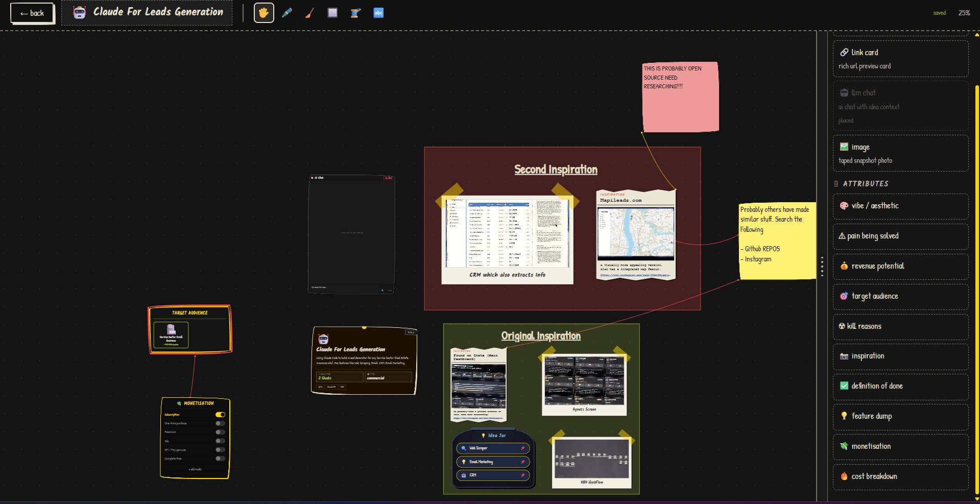
Task: Pick the broom eraser tool
Action: 309,13
